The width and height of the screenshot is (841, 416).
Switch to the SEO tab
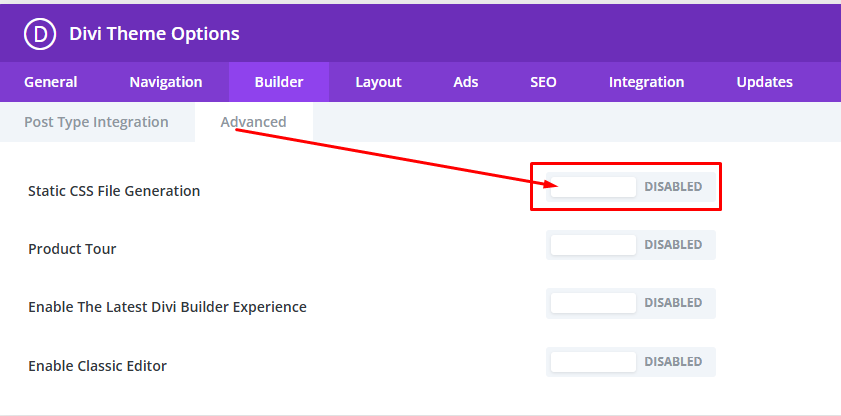pos(543,82)
